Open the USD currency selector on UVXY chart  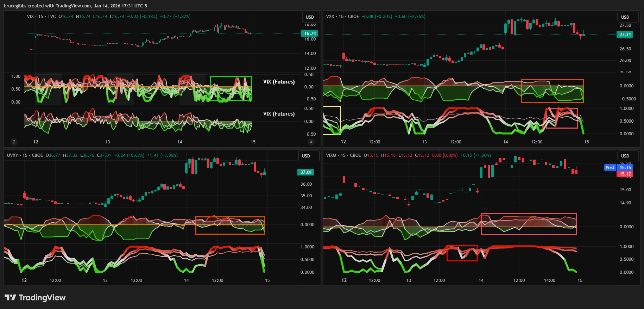coord(306,156)
